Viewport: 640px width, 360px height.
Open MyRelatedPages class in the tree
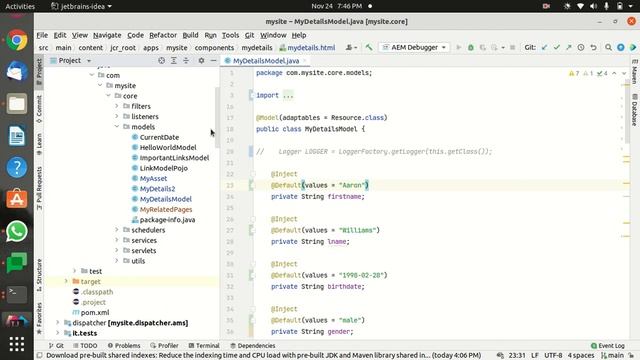(166, 209)
